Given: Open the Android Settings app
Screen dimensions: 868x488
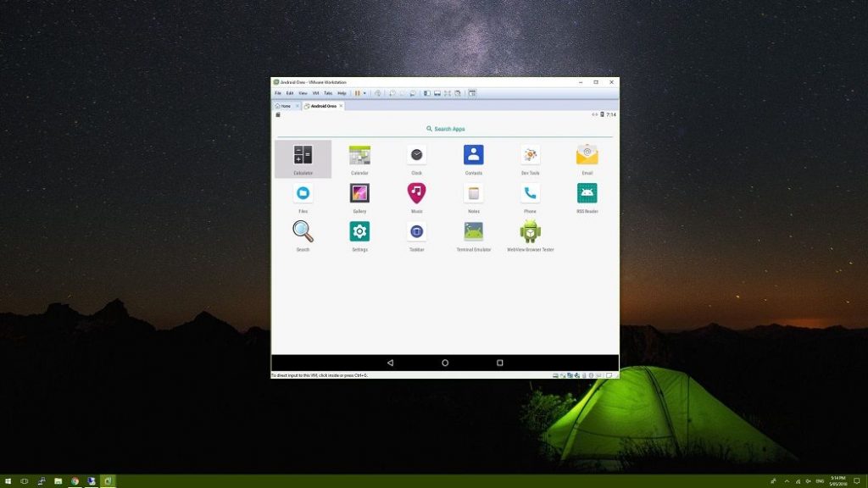Looking at the screenshot, I should click(359, 230).
